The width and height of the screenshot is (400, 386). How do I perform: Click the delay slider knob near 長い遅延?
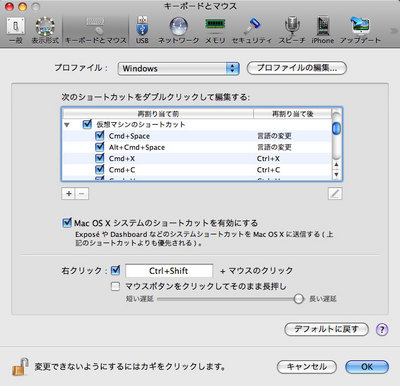299,299
